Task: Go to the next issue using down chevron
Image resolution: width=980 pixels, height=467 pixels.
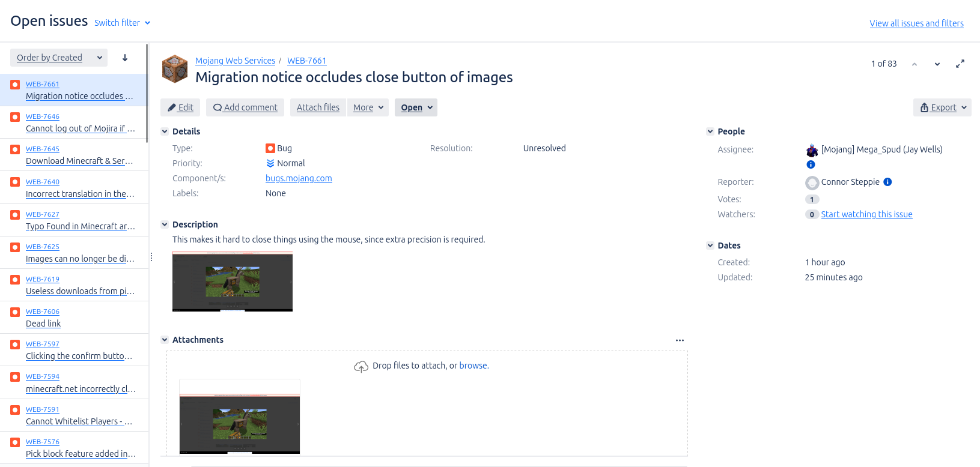Action: tap(937, 64)
